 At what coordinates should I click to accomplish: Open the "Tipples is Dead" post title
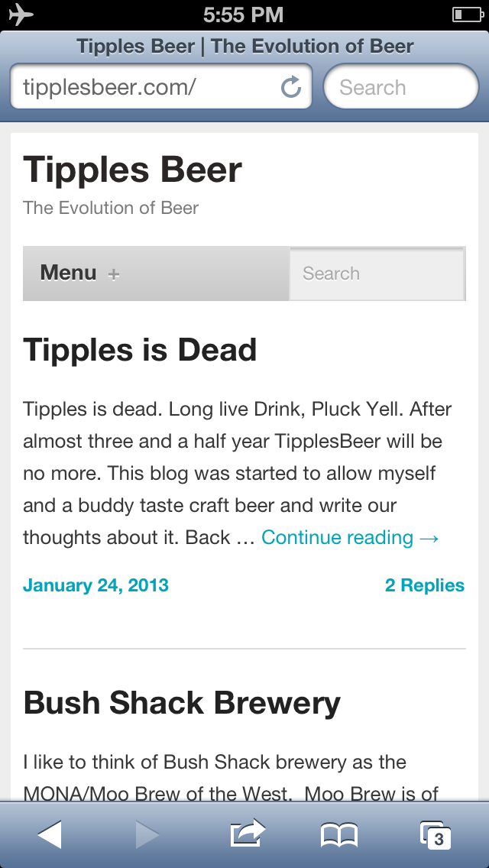click(140, 350)
